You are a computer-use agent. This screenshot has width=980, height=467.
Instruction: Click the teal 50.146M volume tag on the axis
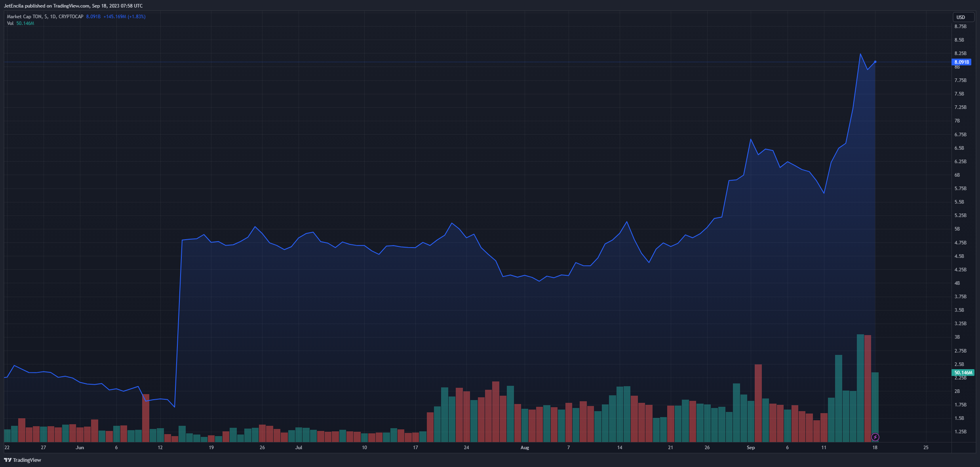point(963,373)
